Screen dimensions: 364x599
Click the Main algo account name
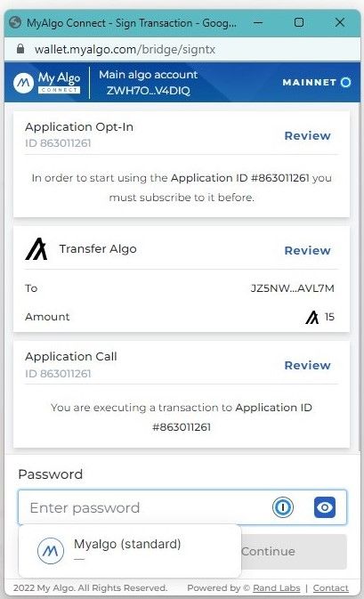coord(149,75)
